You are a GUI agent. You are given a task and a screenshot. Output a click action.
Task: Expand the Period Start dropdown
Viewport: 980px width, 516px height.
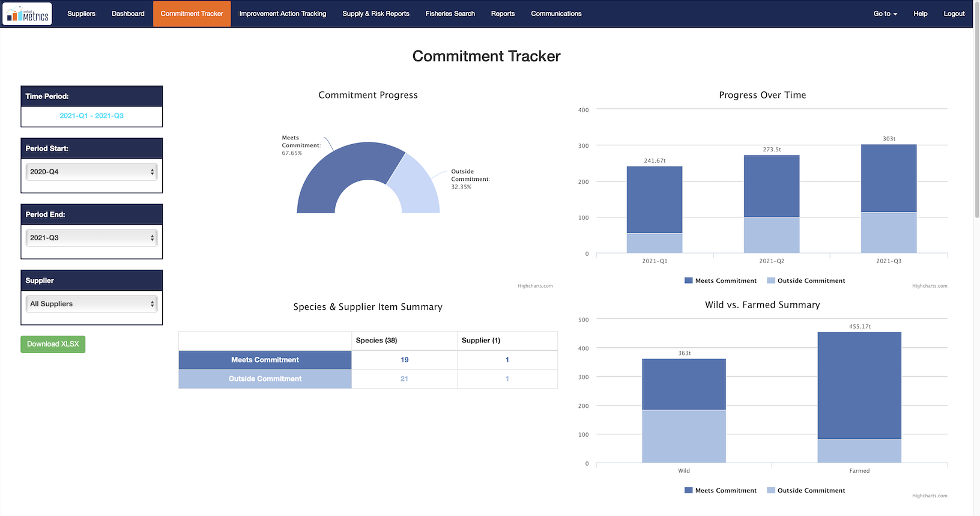(x=91, y=172)
